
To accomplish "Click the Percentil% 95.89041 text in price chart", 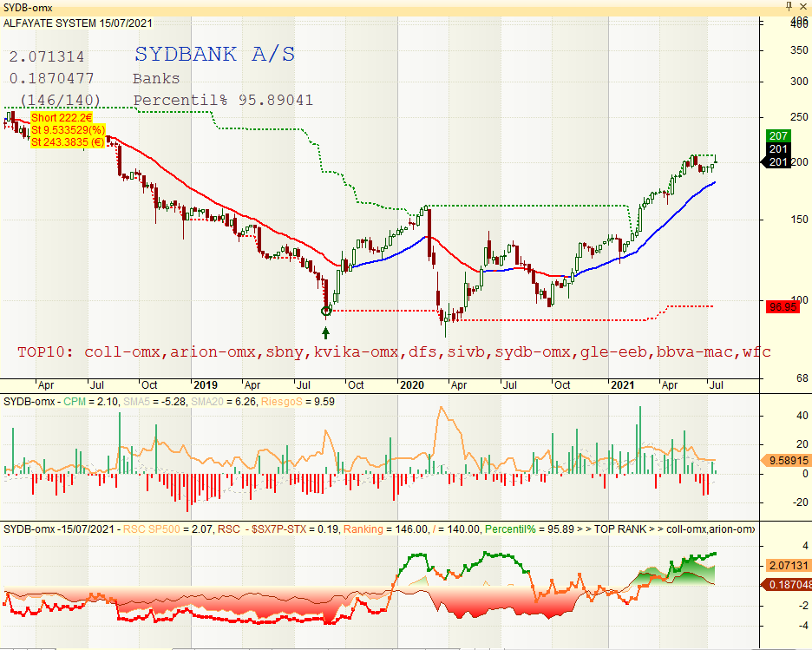I will coord(223,100).
